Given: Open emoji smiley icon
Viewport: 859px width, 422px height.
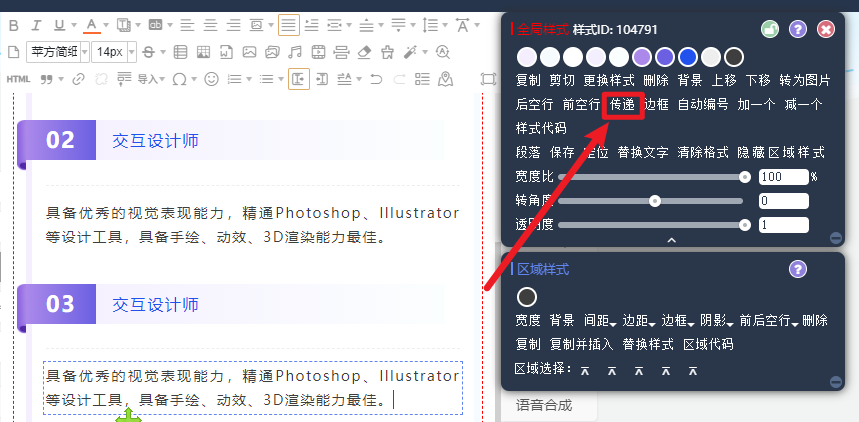Looking at the screenshot, I should 211,79.
